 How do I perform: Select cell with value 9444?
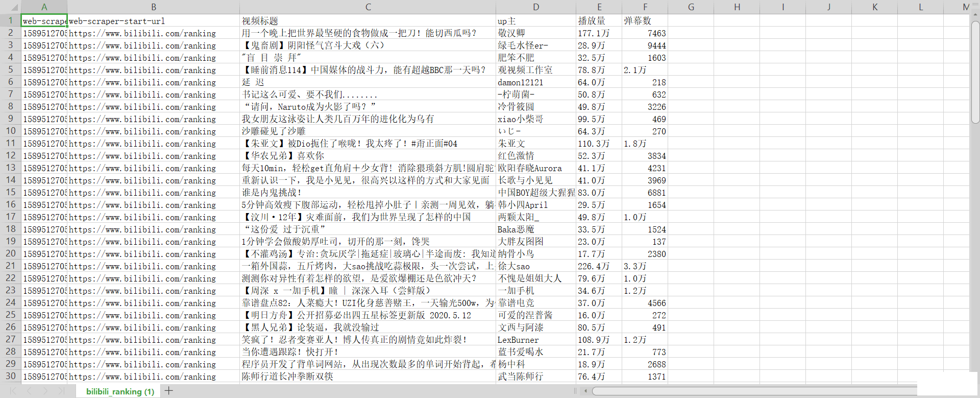(645, 45)
